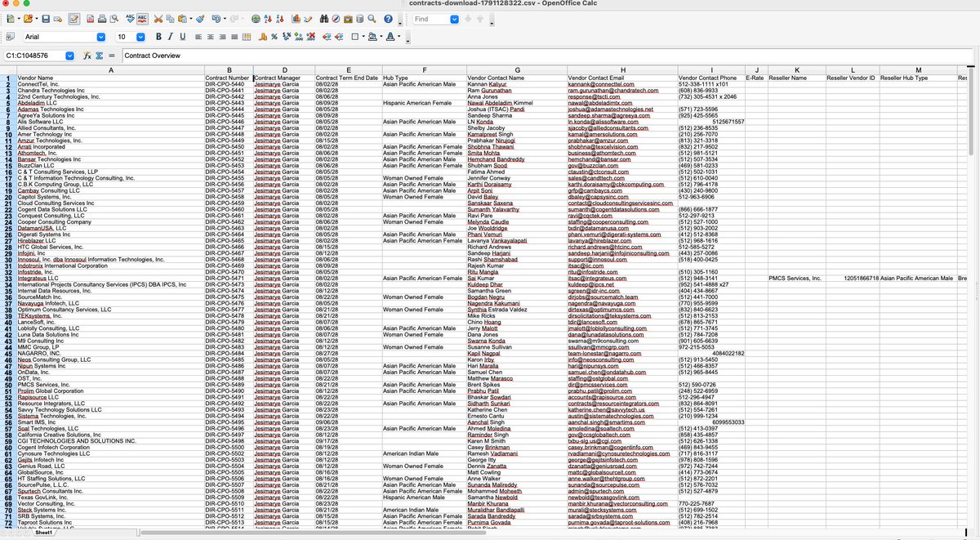Viewport: 980px width, 540px height.
Task: Click the Sum sigma icon
Action: click(99, 56)
